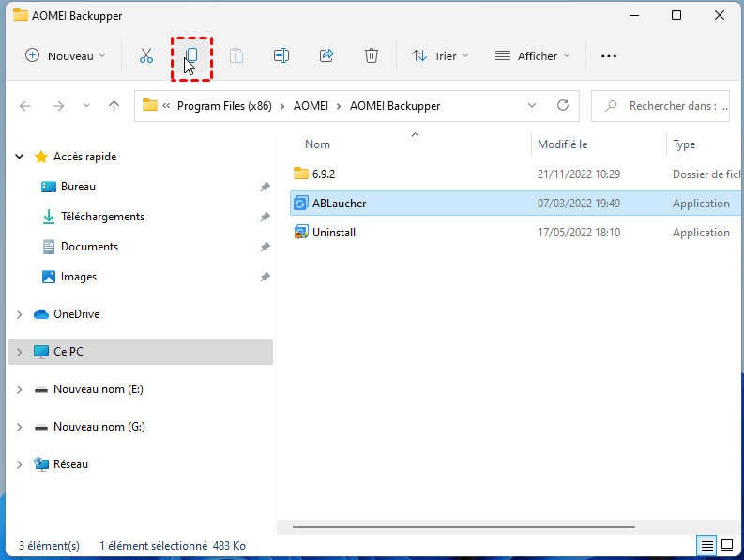Viewport: 744px width, 560px height.
Task: Go forward with the right arrow
Action: coord(58,106)
